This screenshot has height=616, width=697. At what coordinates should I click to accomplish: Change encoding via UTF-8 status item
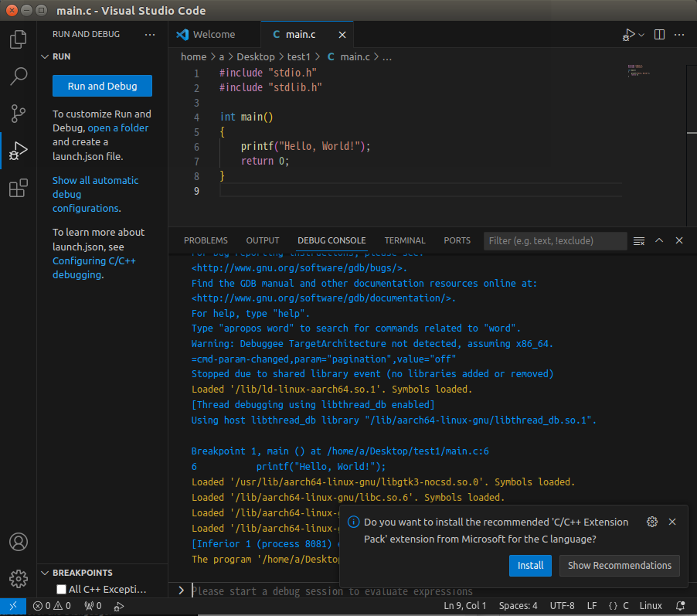pos(562,606)
